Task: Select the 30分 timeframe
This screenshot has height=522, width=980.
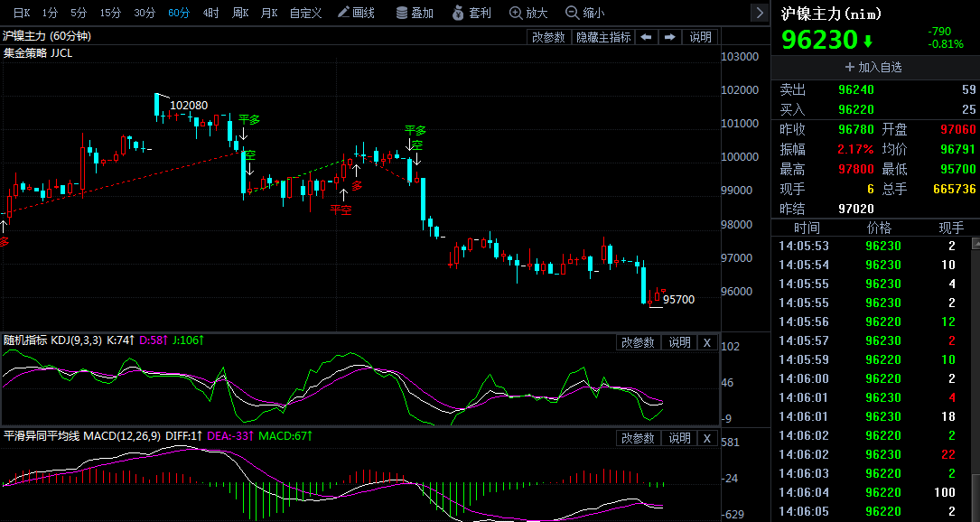Action: pyautogui.click(x=145, y=13)
